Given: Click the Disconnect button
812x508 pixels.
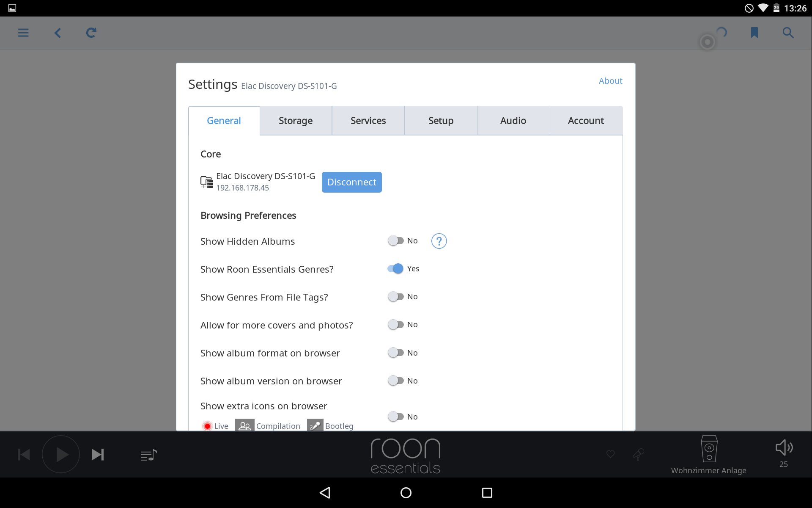Looking at the screenshot, I should tap(352, 182).
